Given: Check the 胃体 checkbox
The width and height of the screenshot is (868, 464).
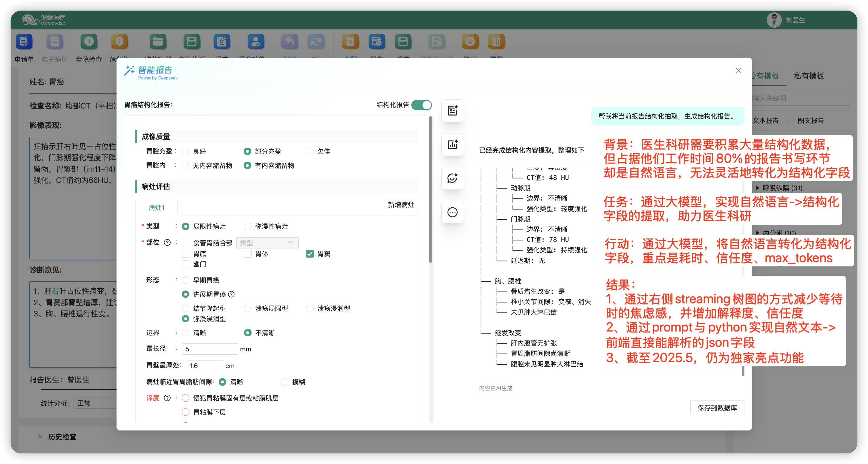Looking at the screenshot, I should tap(248, 254).
